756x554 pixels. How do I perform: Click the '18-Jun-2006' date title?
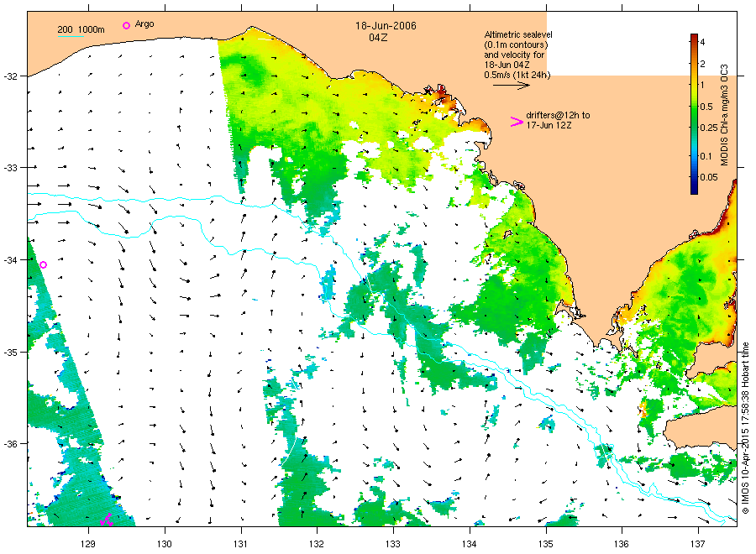point(386,26)
